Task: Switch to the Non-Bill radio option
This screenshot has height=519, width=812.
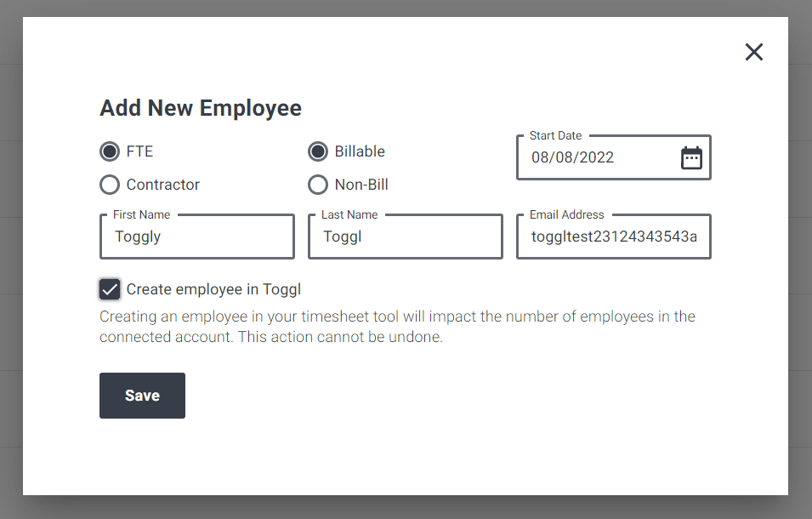Action: pyautogui.click(x=318, y=185)
